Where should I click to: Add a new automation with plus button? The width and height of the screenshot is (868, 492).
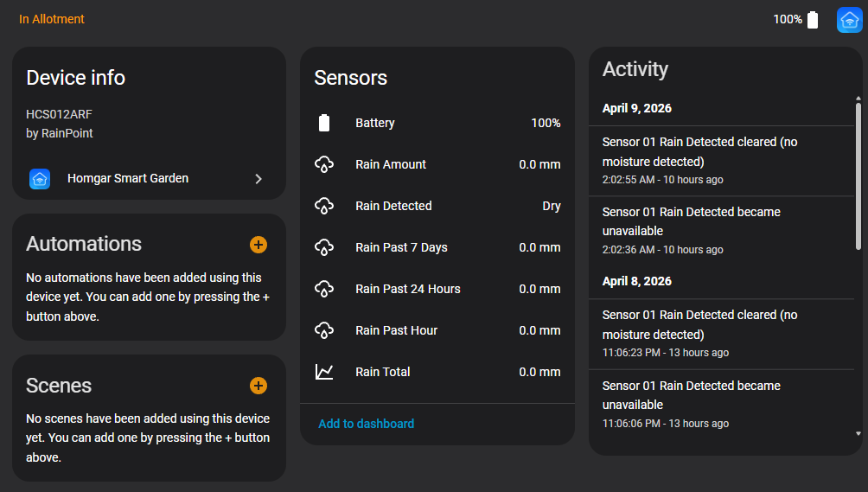click(x=258, y=245)
